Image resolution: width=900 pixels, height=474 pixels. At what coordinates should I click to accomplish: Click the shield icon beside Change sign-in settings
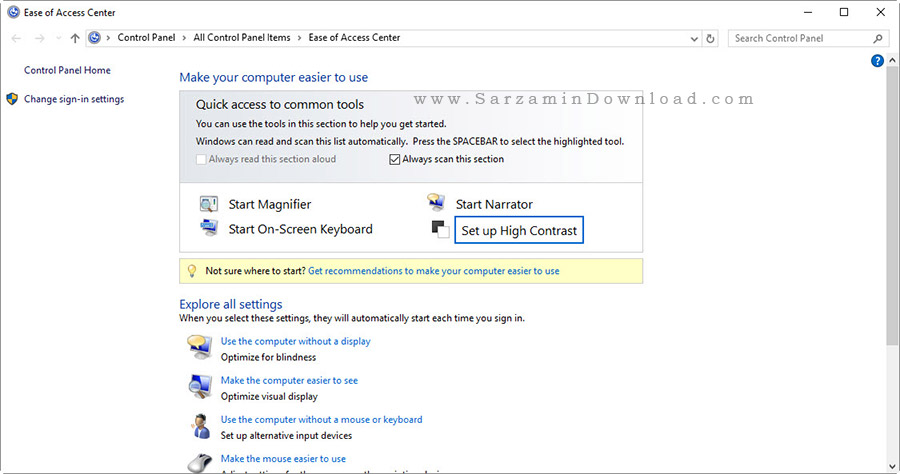(12, 99)
